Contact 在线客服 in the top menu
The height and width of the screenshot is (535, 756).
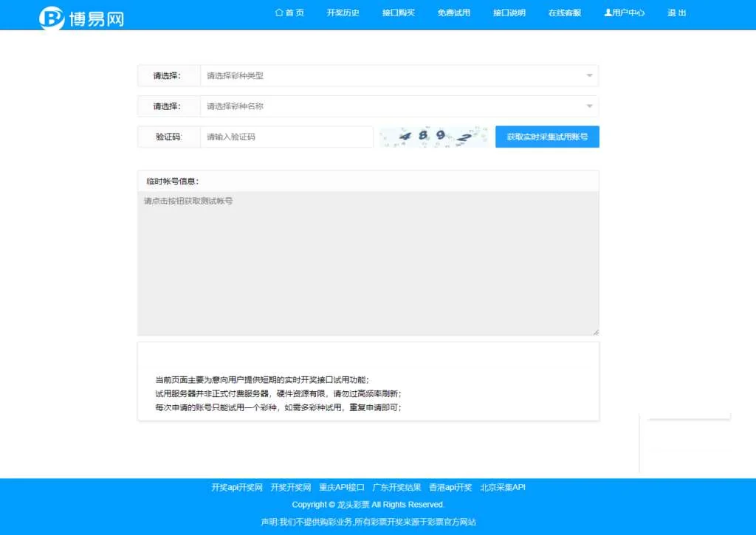coord(565,13)
